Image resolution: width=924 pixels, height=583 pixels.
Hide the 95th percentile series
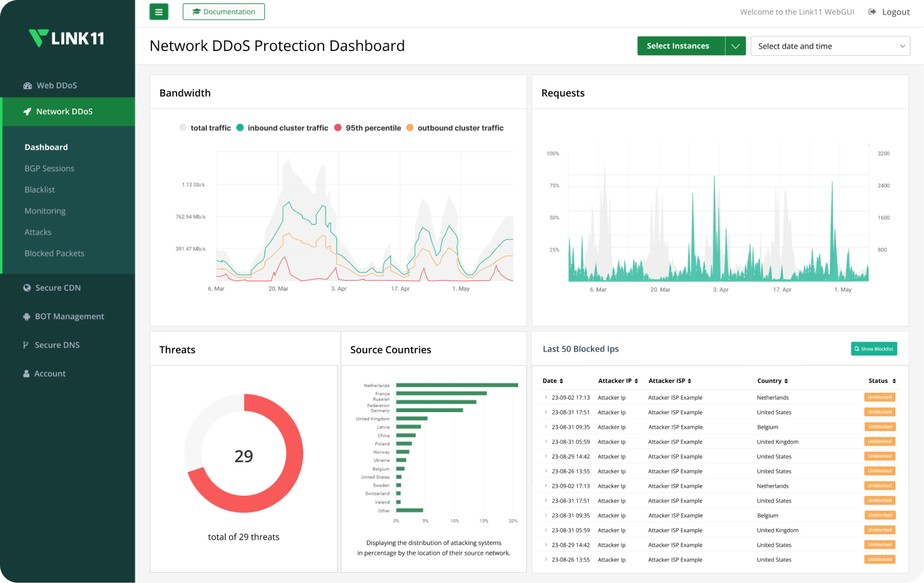pos(338,128)
